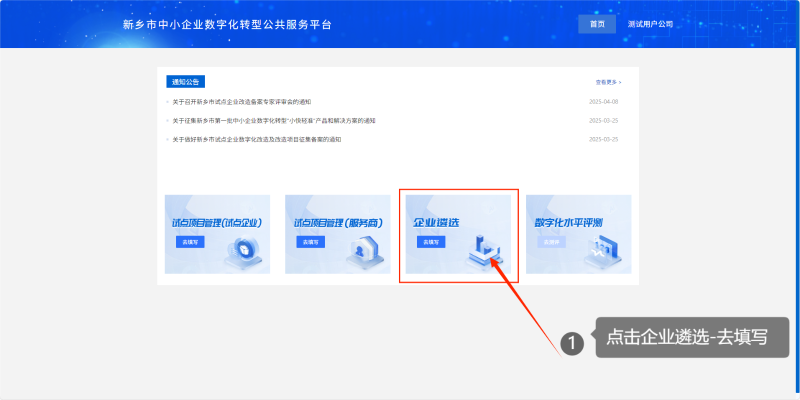The image size is (800, 400).
Task: Click 查看更多 link in announcements
Action: 608,82
